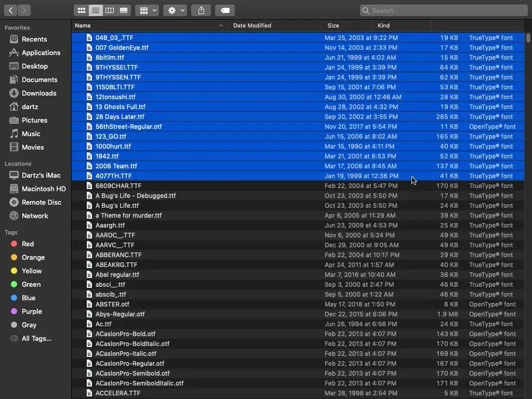This screenshot has height=399, width=532.
Task: Select 1942.ttf file
Action: click(298, 156)
